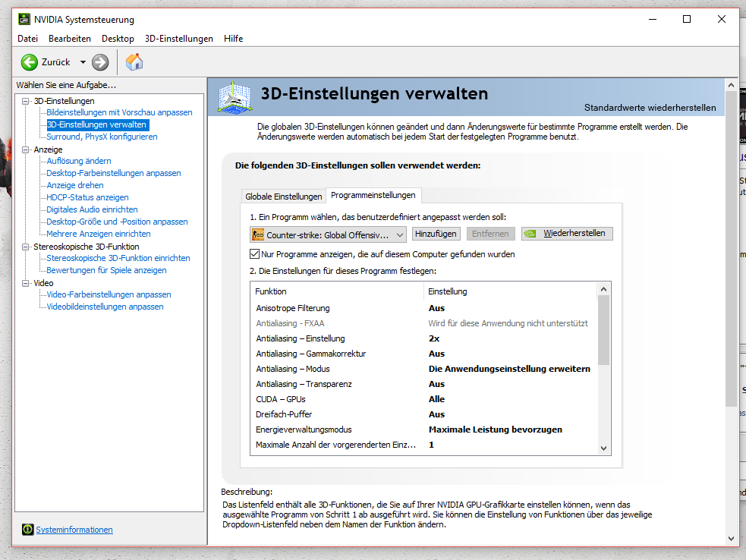The image size is (746, 560).
Task: Select the Programmeinstellungen tab
Action: (373, 195)
